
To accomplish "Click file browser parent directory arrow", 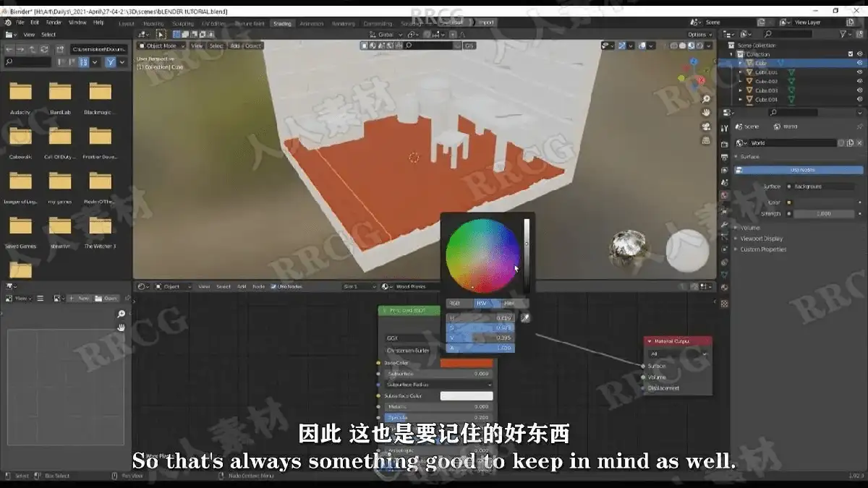I will [x=33, y=49].
